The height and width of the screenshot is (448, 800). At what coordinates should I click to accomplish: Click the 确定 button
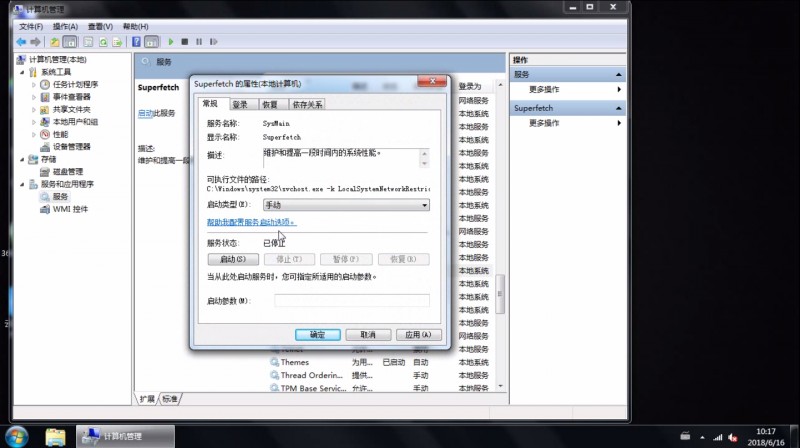tap(317, 335)
